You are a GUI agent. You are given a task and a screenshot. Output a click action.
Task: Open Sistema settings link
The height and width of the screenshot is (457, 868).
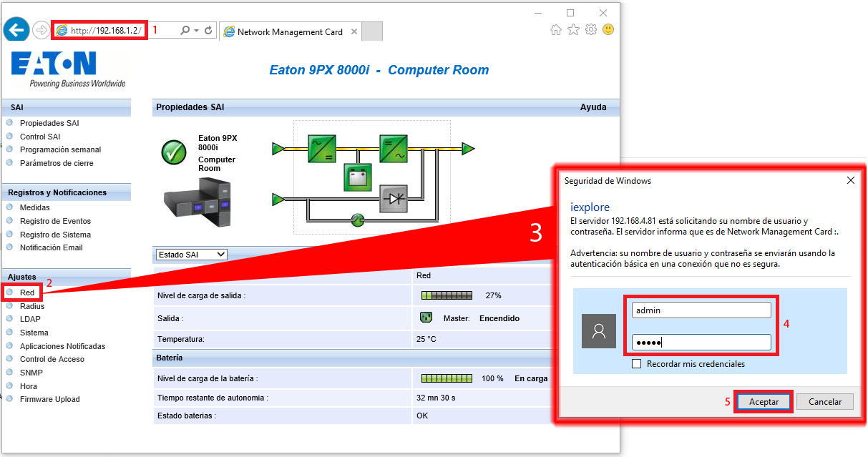34,333
